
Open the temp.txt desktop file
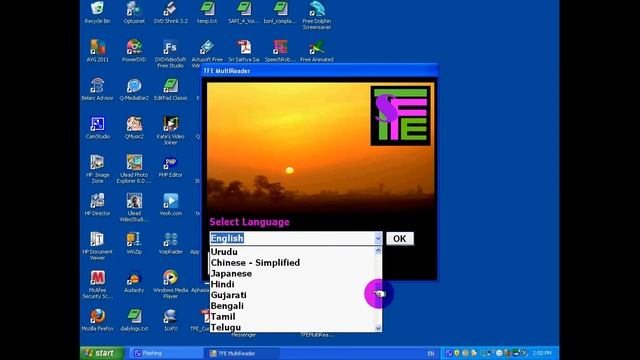207,12
